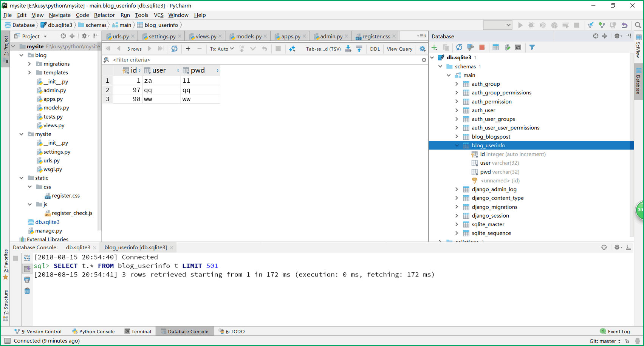Viewport: 644px width, 346px height.
Task: Collapse the blog folder in Project tree
Action: click(x=22, y=55)
